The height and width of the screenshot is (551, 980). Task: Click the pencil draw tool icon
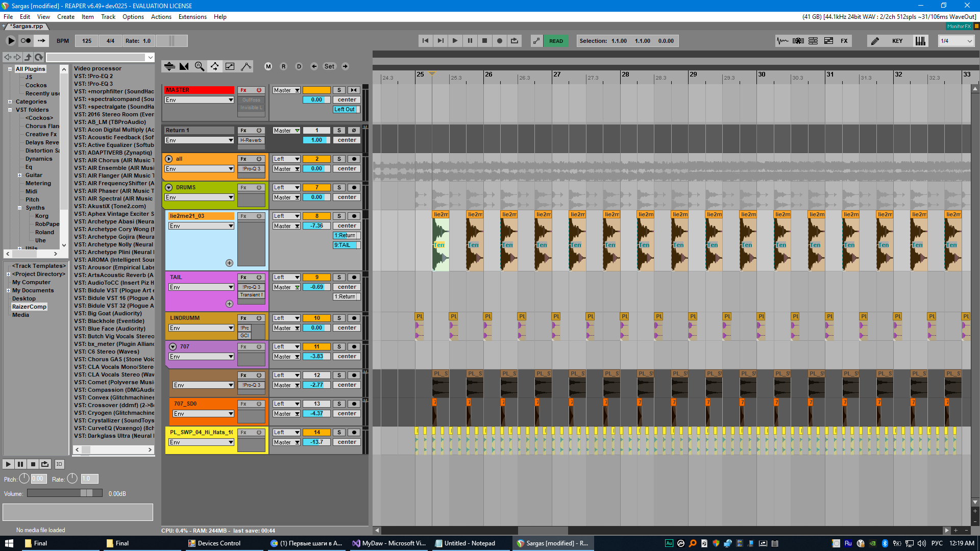875,41
